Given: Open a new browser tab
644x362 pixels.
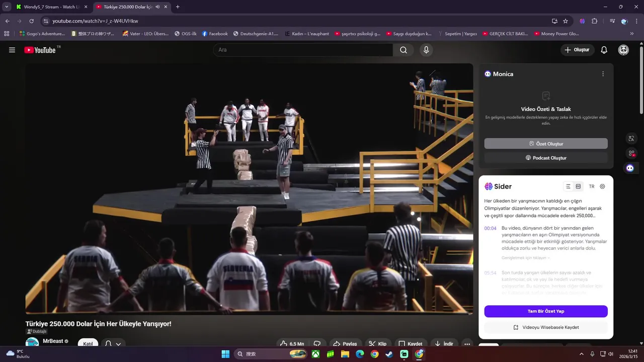Looking at the screenshot, I should (178, 7).
